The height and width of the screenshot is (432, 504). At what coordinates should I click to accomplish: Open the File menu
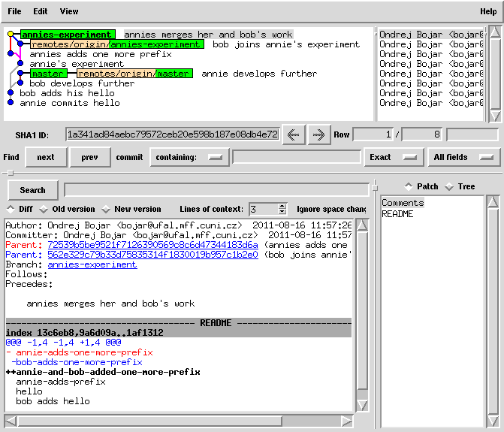point(14,11)
